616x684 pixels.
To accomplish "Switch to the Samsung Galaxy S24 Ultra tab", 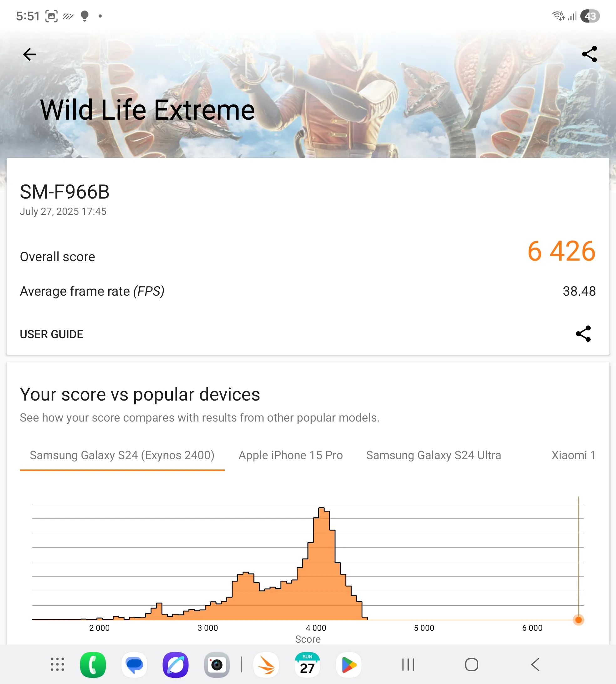I will pos(434,455).
